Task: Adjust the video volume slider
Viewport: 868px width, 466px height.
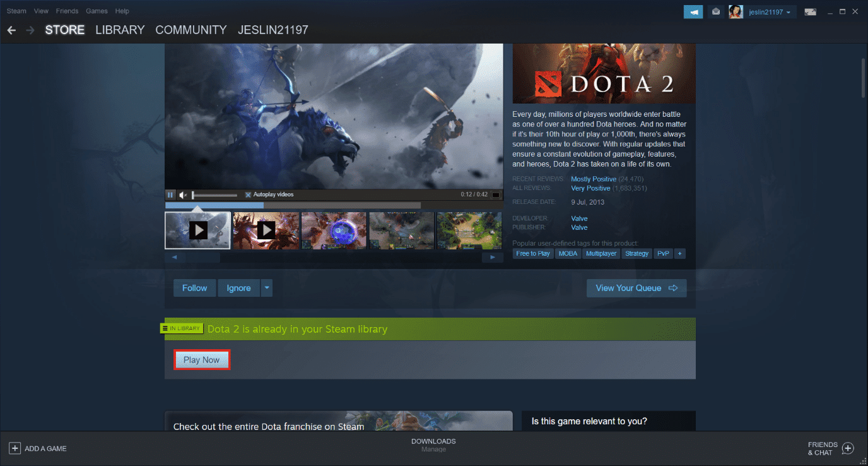Action: [214, 194]
